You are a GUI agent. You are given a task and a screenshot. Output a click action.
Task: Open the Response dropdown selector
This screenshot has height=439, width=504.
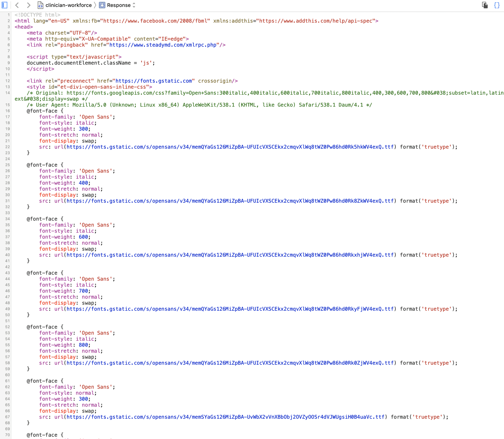121,5
